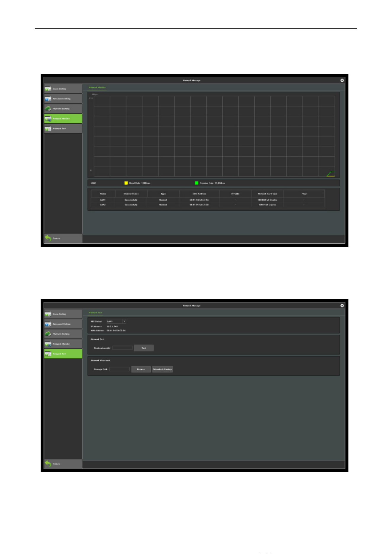Viewport: 392px width, 554px height.
Task: Select highlighted Network Test sidebar item in lower window
Action: point(63,354)
